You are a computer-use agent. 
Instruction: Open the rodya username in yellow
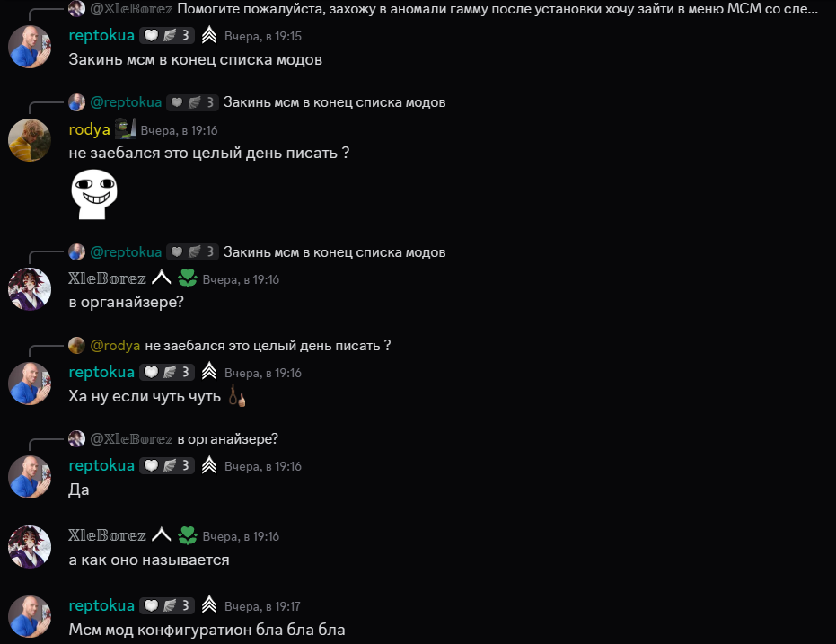coord(89,129)
